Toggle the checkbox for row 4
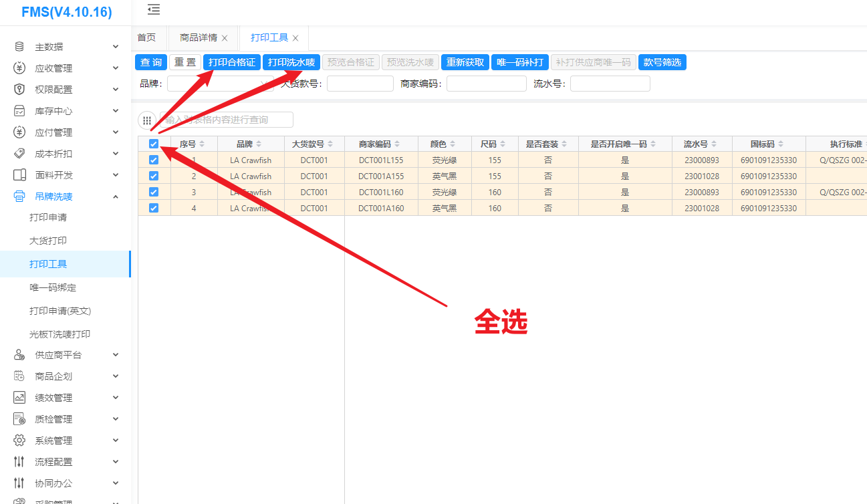The height and width of the screenshot is (504, 867). [154, 208]
